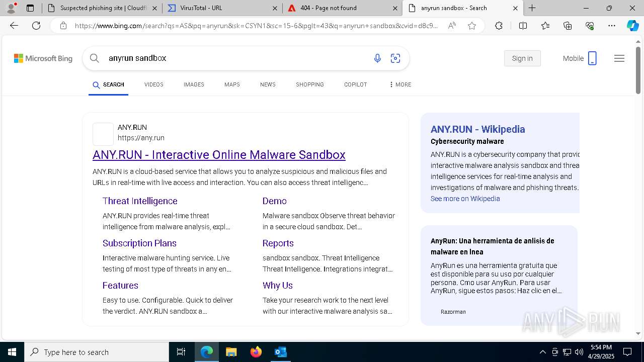The height and width of the screenshot is (362, 644).
Task: Click See more on Wikipedia
Action: (x=465, y=199)
